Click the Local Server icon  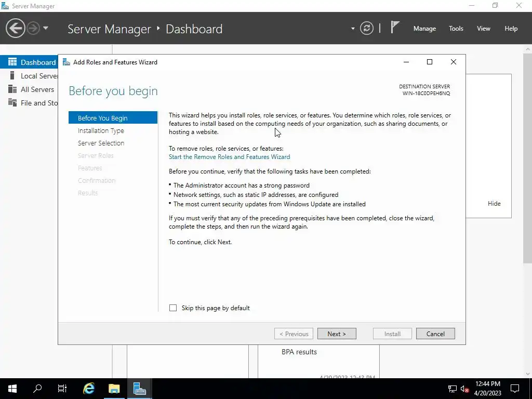12,75
